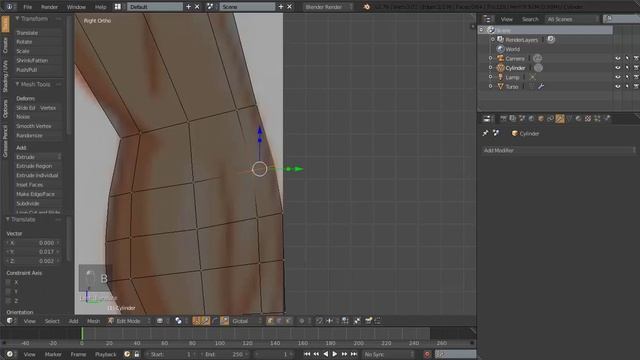The height and width of the screenshot is (360, 640).
Task: Enable the scale manipulator icon
Action: pos(224,321)
